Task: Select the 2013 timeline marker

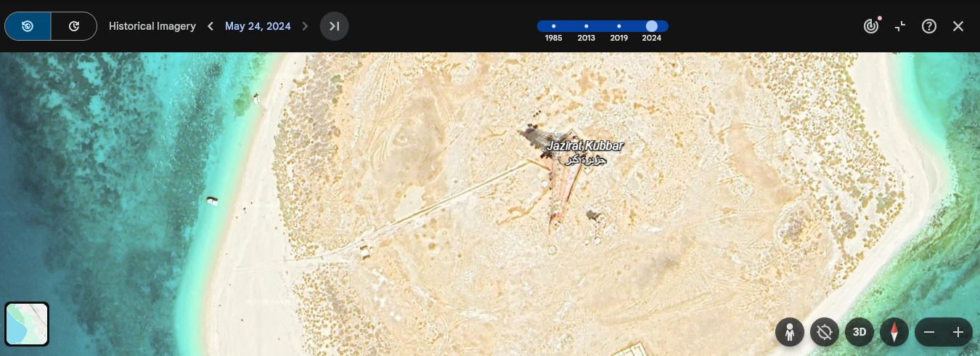Action: tap(587, 25)
